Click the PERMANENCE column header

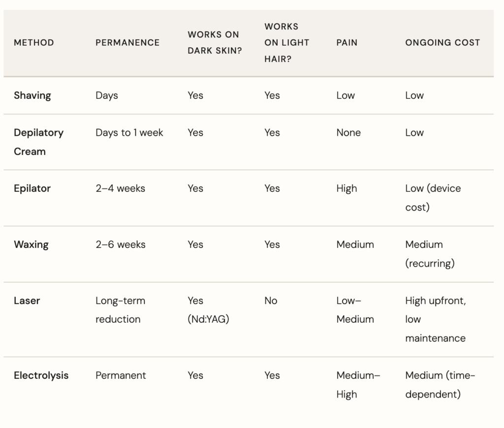click(x=127, y=43)
